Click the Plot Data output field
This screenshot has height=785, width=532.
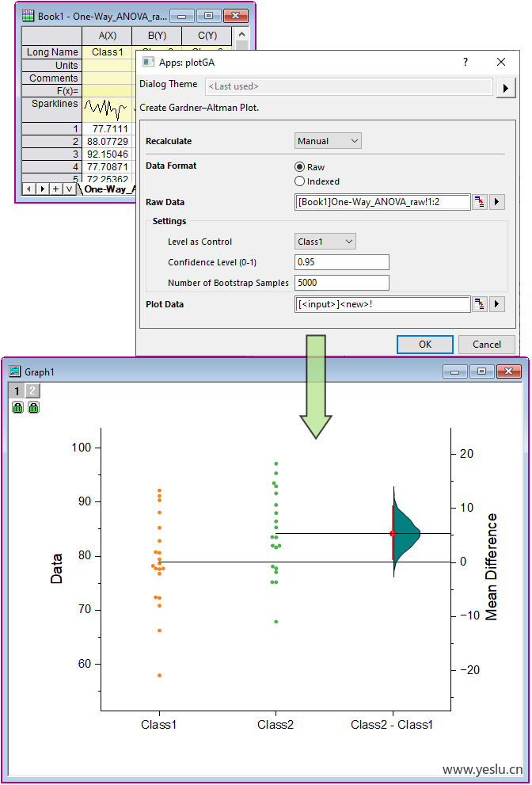coord(382,304)
